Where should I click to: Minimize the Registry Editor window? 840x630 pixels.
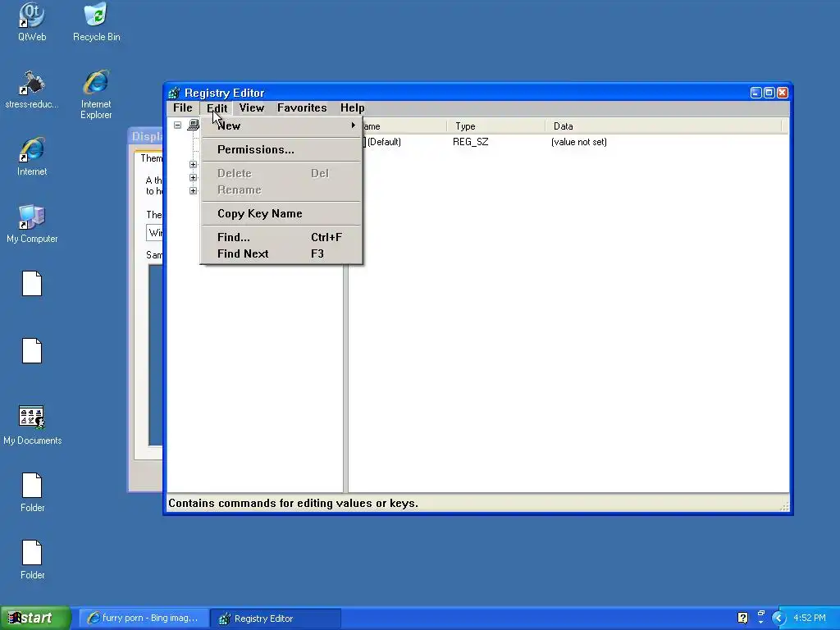pos(756,93)
